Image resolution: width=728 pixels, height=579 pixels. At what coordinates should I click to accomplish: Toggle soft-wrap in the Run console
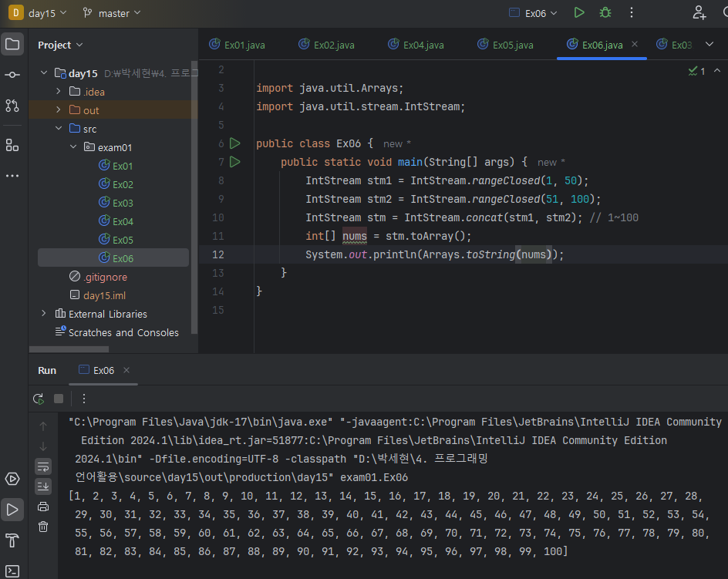coord(43,466)
